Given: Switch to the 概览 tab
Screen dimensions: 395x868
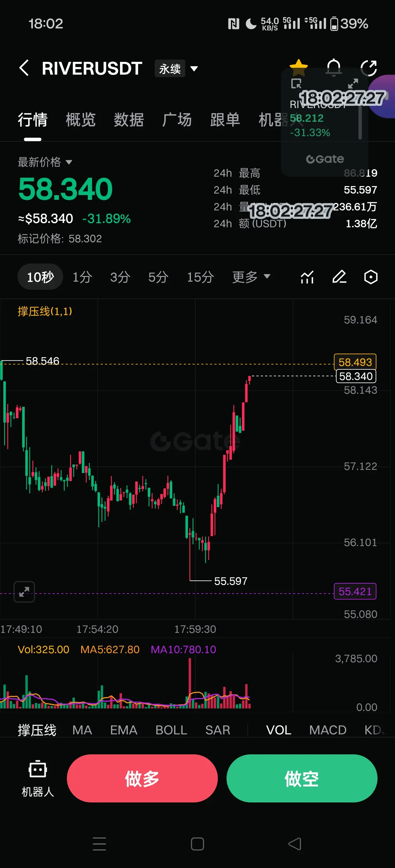Looking at the screenshot, I should coord(81,120).
